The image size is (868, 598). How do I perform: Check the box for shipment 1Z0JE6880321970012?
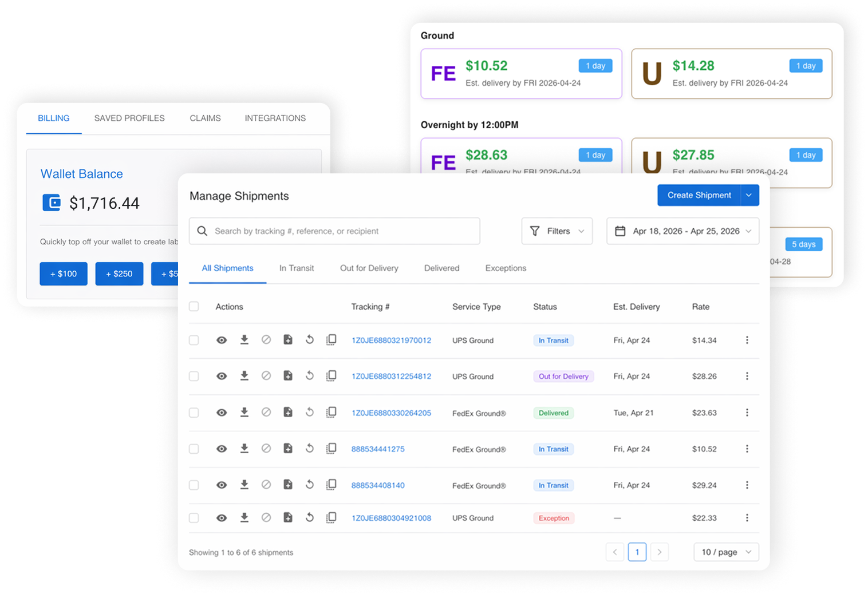194,340
